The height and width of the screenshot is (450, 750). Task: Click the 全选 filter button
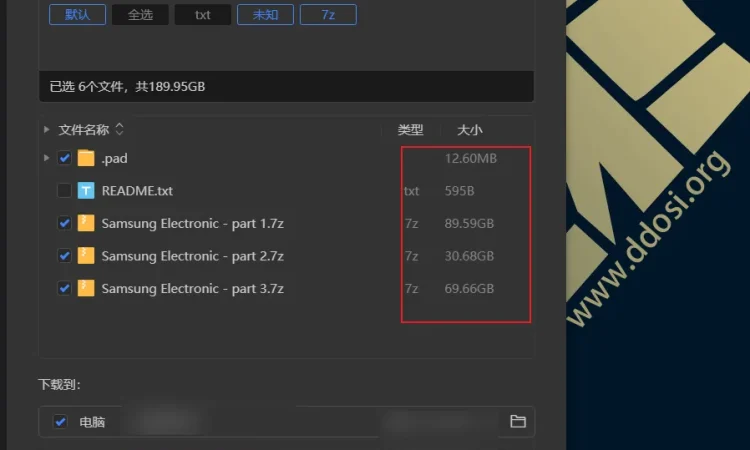(x=140, y=14)
